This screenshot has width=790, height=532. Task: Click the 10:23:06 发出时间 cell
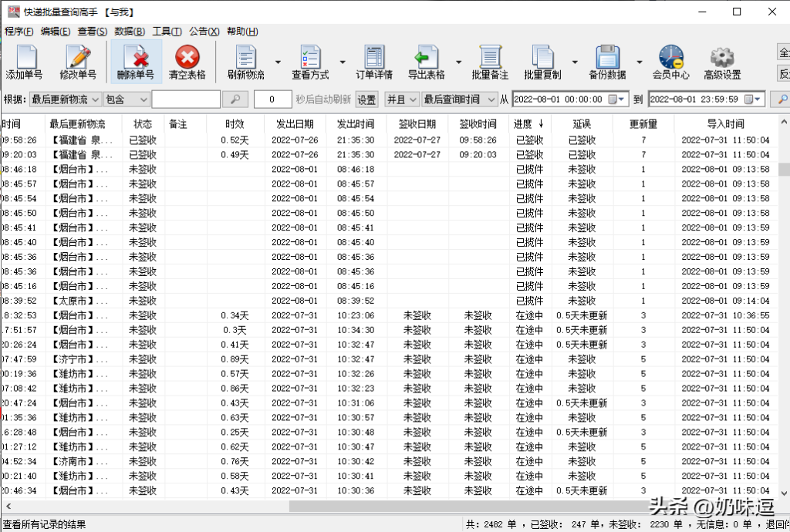click(x=356, y=315)
